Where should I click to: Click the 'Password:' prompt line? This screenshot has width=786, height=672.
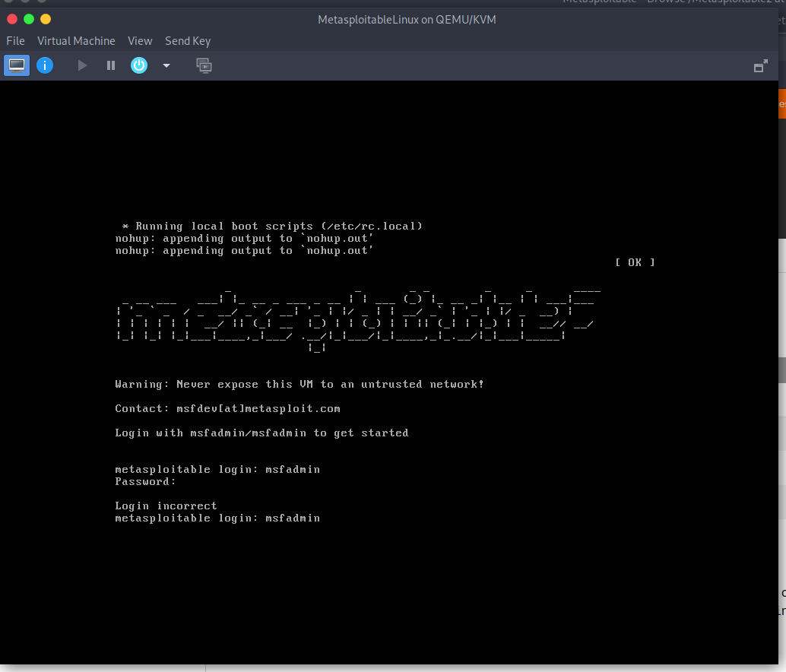point(145,482)
